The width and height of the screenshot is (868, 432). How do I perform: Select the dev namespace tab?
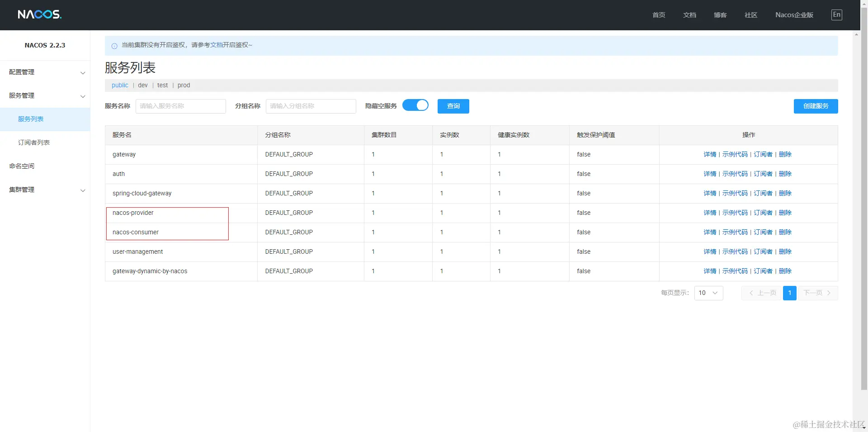tap(143, 85)
